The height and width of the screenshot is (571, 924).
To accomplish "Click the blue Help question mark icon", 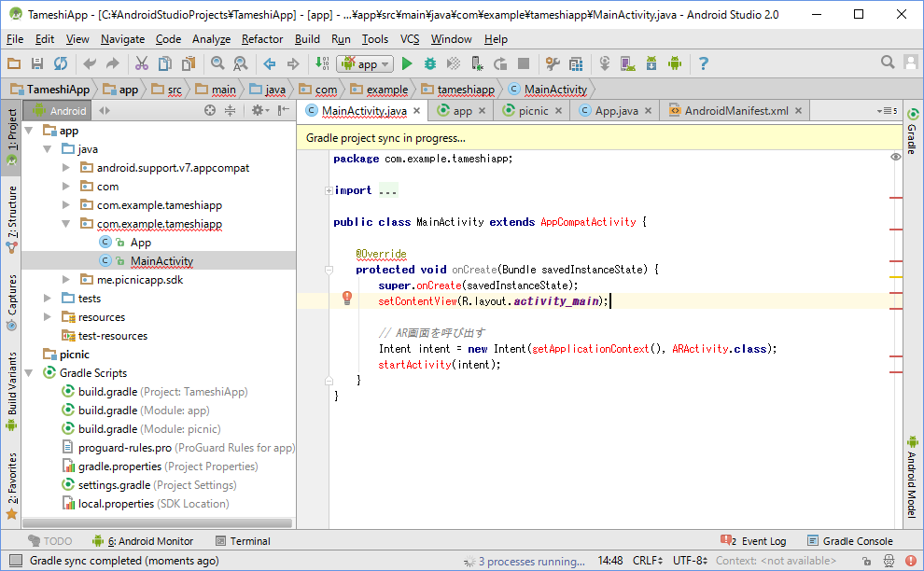I will [x=703, y=63].
